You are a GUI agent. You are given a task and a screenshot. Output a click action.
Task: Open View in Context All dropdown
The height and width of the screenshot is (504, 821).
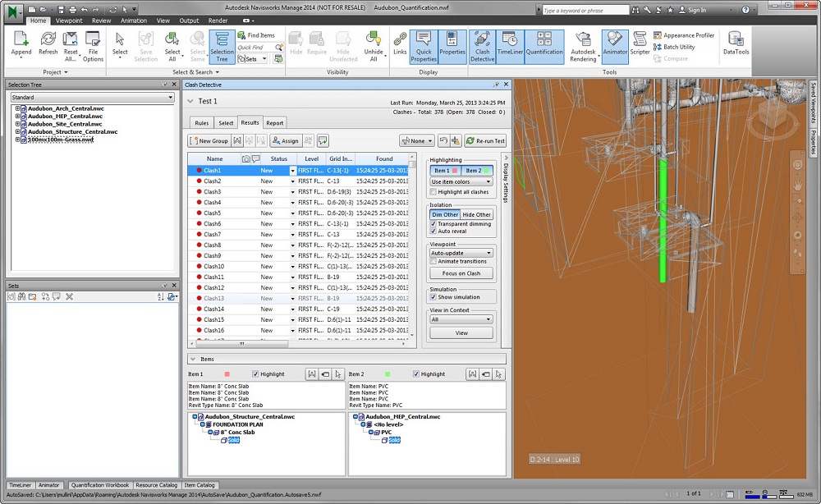click(x=461, y=319)
